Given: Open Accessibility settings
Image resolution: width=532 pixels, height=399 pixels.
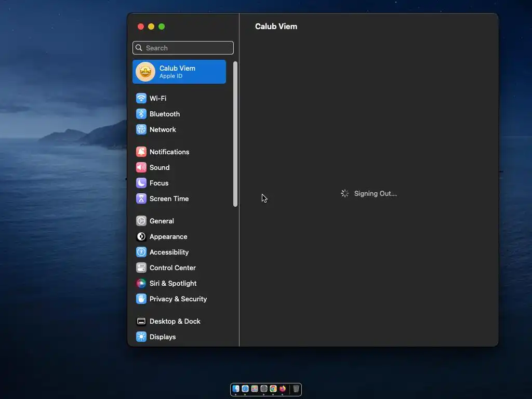Looking at the screenshot, I should [179, 252].
